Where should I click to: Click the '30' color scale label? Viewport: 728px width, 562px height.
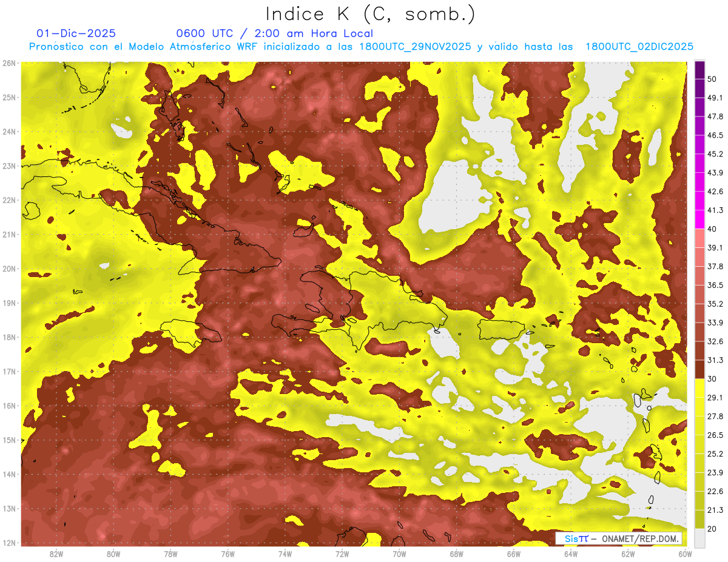pyautogui.click(x=712, y=379)
